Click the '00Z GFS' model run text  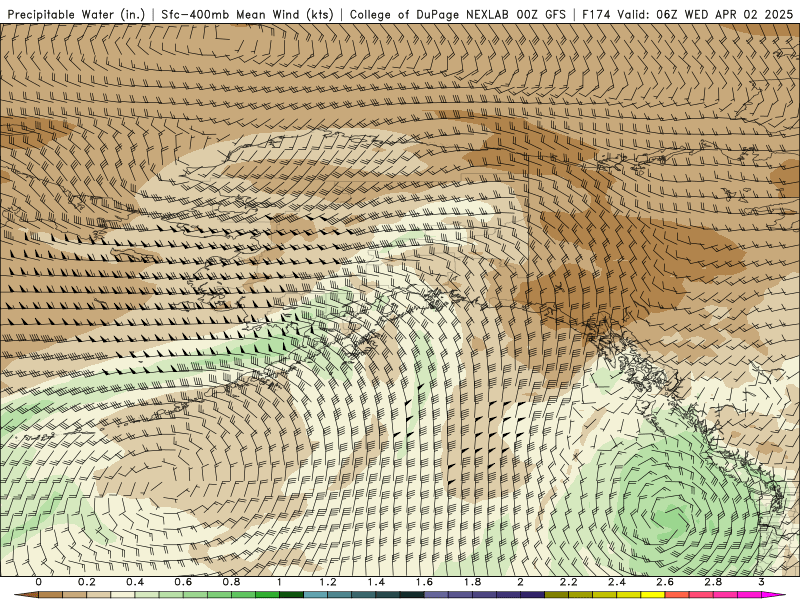point(541,15)
